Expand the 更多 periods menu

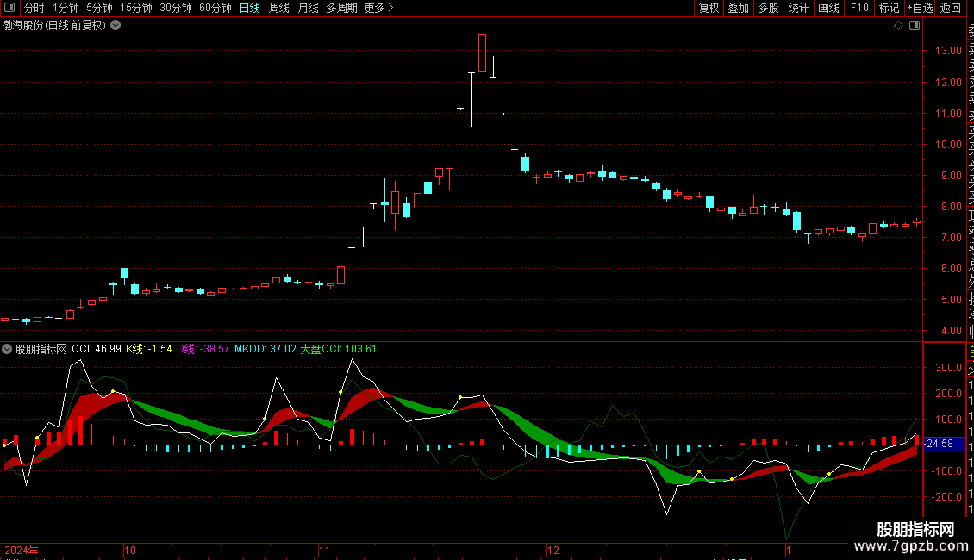tap(379, 8)
